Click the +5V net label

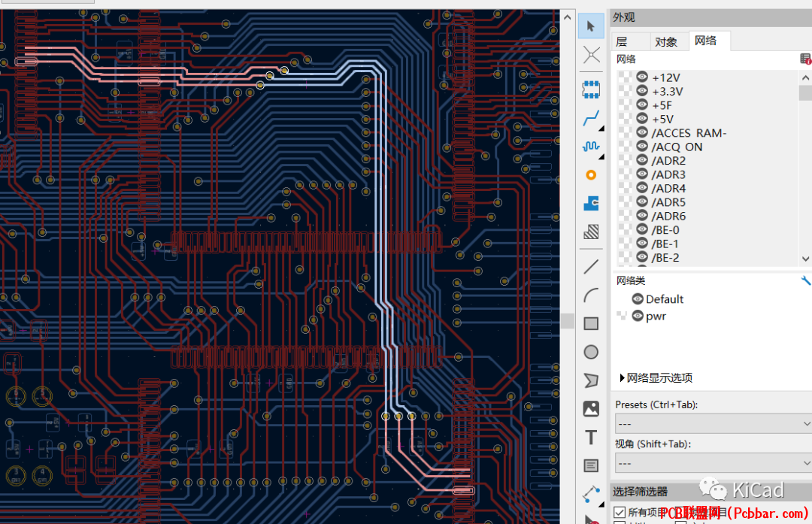pos(663,119)
